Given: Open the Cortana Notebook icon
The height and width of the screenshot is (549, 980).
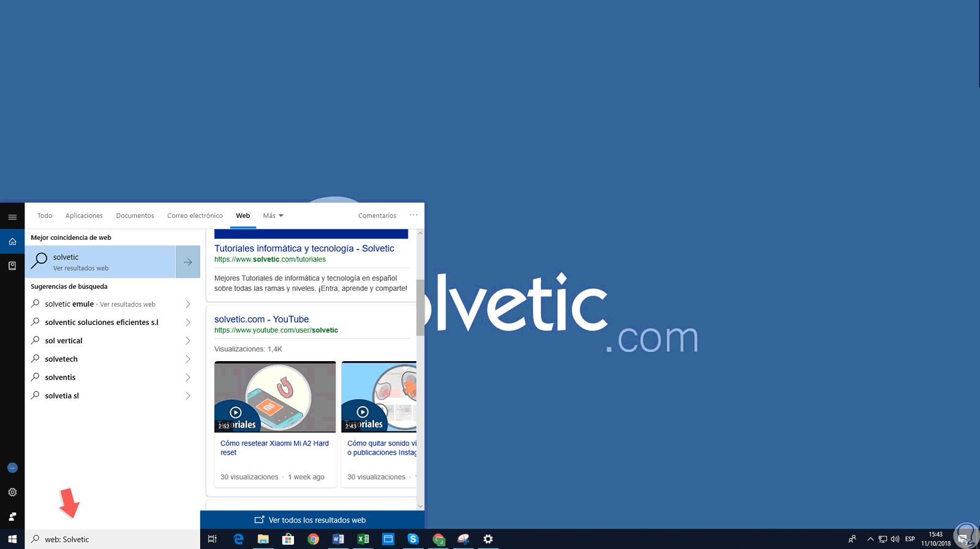Looking at the screenshot, I should click(12, 266).
